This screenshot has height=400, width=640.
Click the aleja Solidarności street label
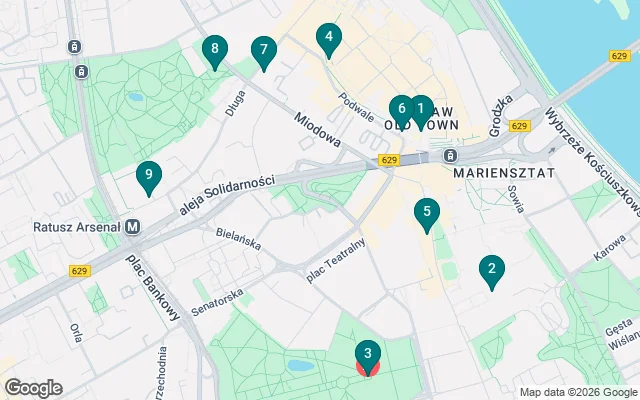pyautogui.click(x=227, y=194)
